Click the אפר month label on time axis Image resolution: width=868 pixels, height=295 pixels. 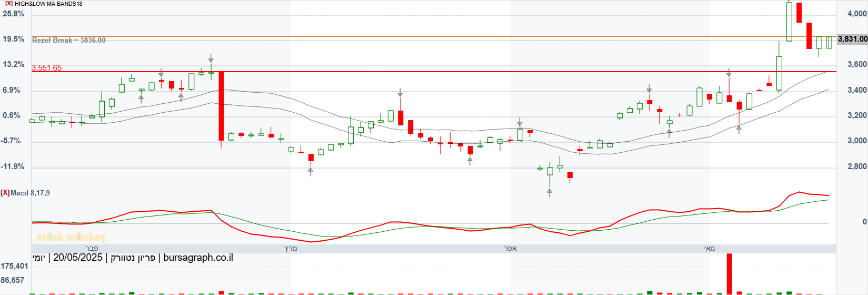[x=510, y=248]
